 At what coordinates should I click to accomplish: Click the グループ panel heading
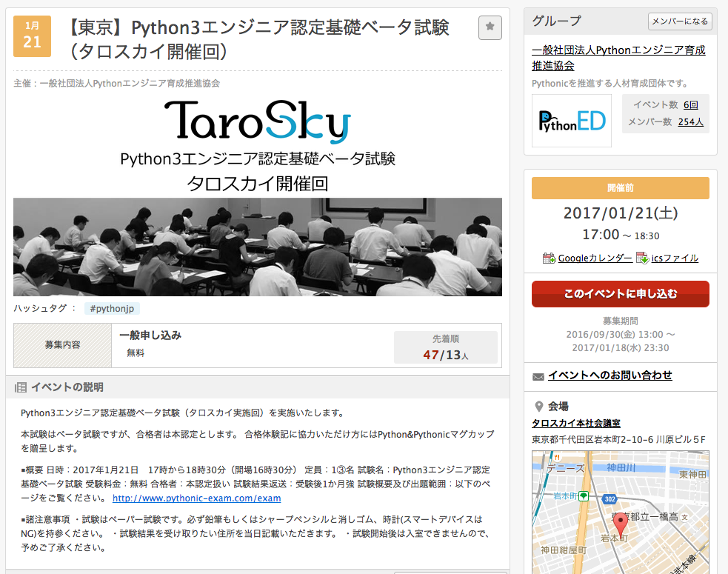coord(556,21)
